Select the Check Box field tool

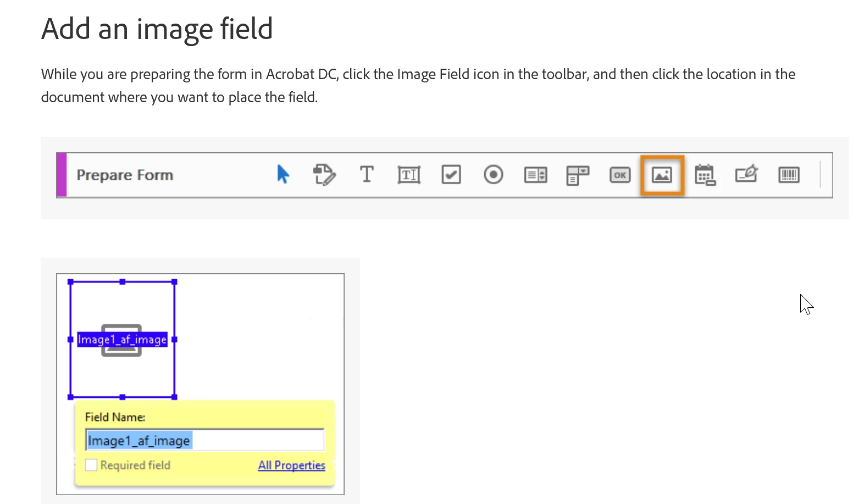(x=451, y=175)
